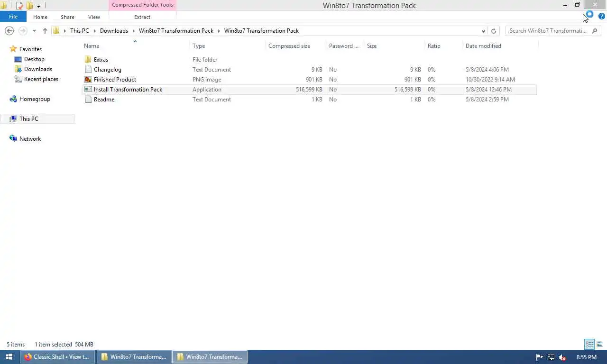Image resolution: width=607 pixels, height=364 pixels.
Task: Open the Windows Start button
Action: (9, 357)
